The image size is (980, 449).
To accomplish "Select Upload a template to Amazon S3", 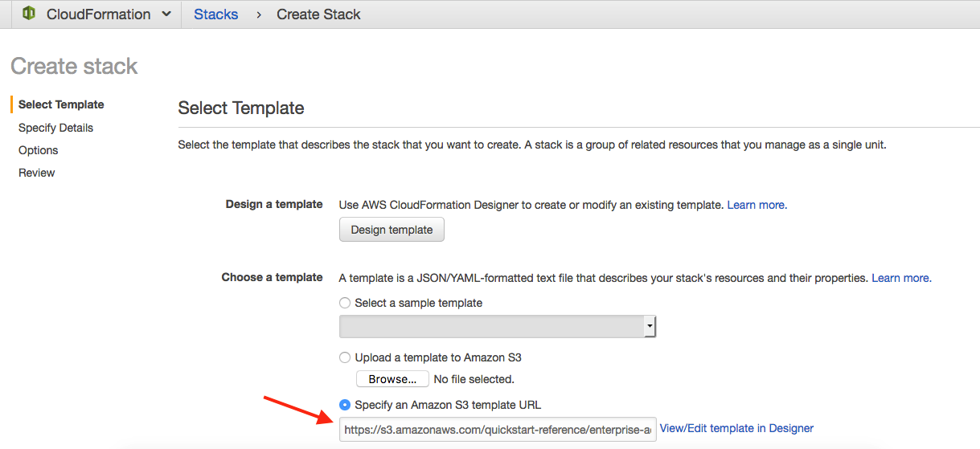I will point(345,357).
